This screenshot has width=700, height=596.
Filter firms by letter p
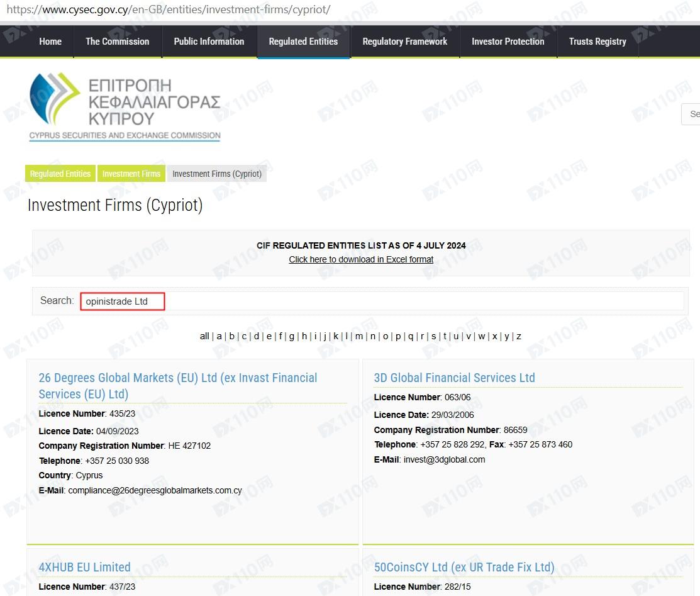pyautogui.click(x=398, y=337)
